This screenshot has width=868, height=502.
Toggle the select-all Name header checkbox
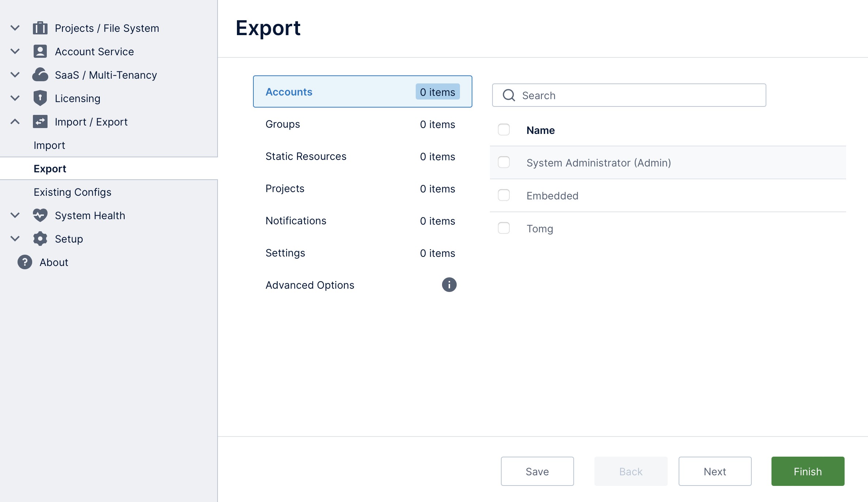504,130
